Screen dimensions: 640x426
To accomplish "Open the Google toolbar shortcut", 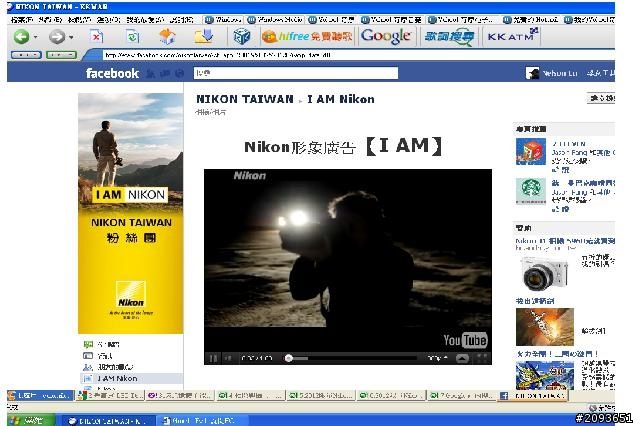I will [x=386, y=37].
